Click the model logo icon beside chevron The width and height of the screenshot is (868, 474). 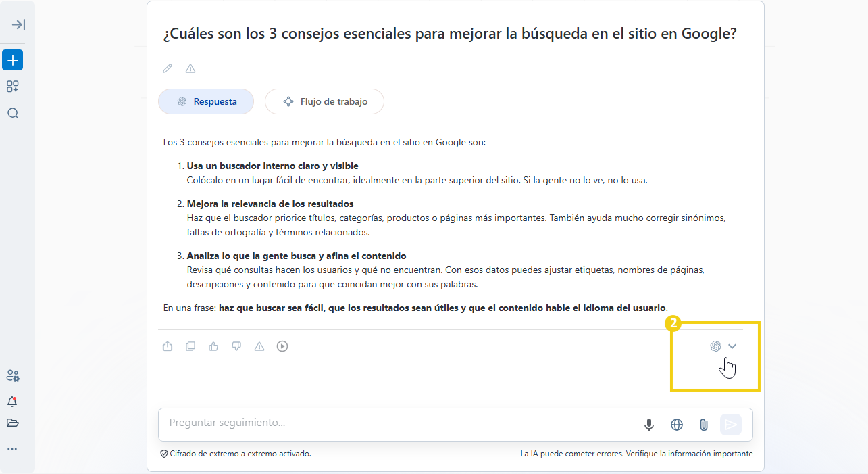715,346
